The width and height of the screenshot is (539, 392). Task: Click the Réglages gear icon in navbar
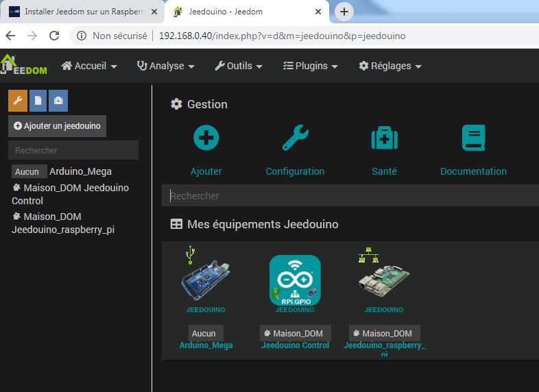(363, 65)
